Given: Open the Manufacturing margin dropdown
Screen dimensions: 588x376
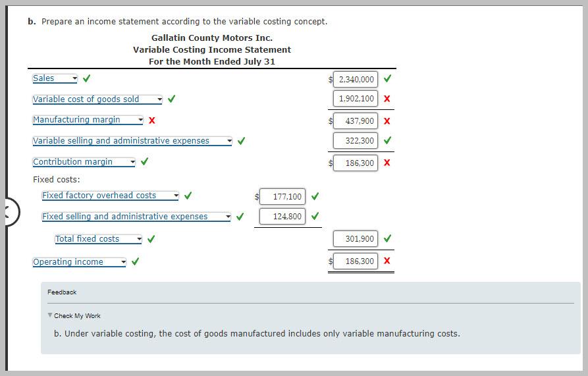Looking at the screenshot, I should 88,120.
